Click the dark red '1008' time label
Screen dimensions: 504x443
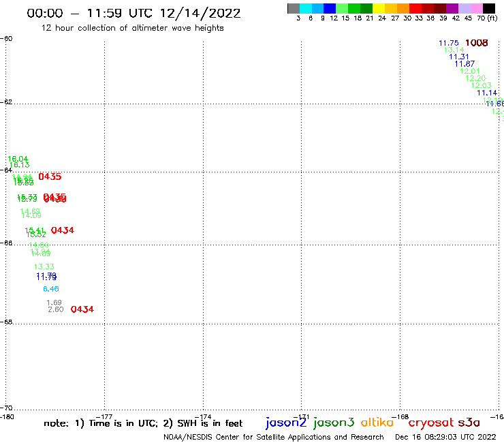(x=476, y=43)
